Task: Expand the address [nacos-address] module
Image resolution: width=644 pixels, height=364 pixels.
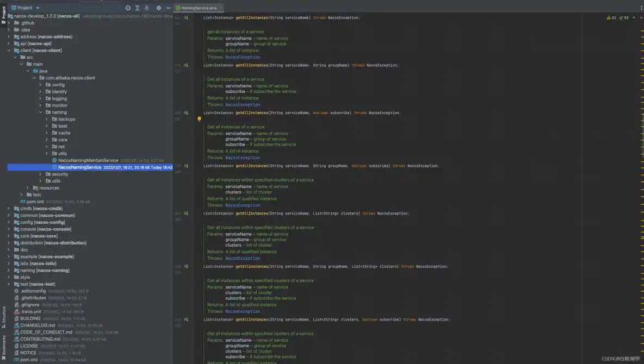Action: [x=9, y=36]
